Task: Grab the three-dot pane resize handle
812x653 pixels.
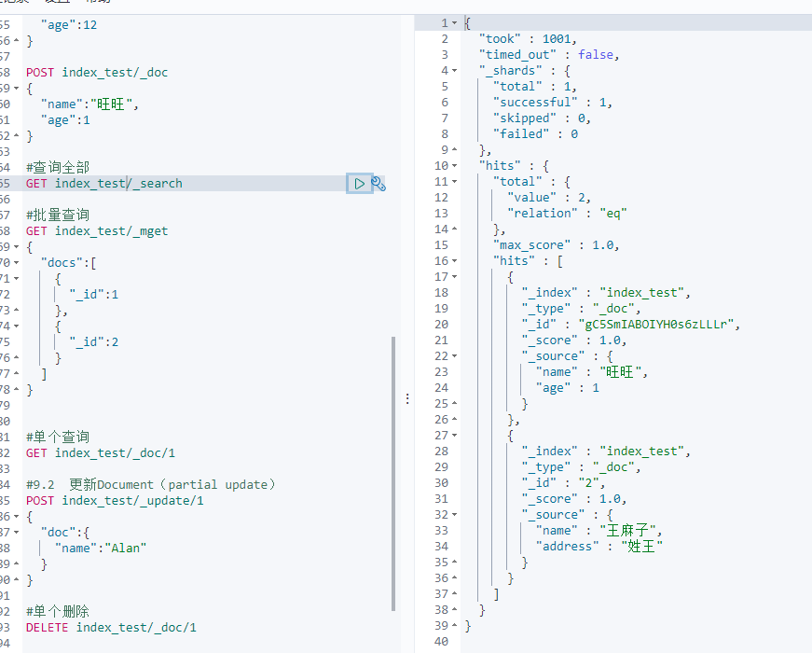Action: point(407,398)
